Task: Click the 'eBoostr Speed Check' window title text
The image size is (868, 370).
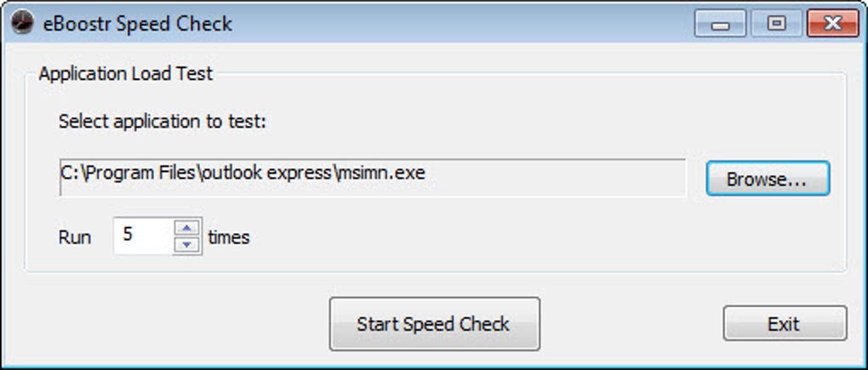Action: pyautogui.click(x=138, y=24)
